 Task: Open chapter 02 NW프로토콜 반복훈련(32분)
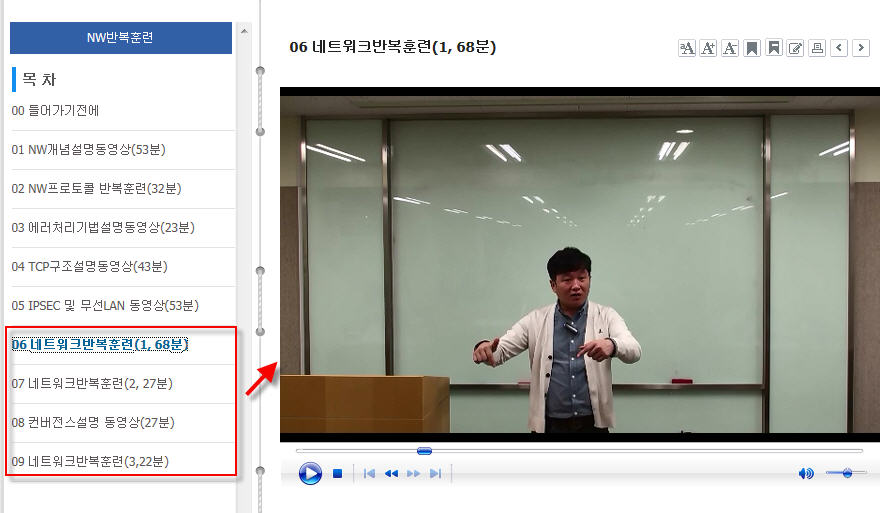(x=97, y=189)
